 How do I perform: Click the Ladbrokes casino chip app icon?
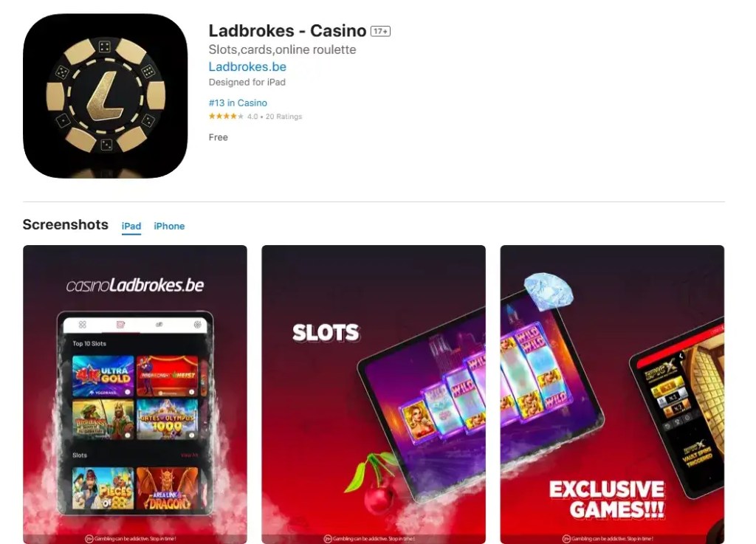coord(105,96)
